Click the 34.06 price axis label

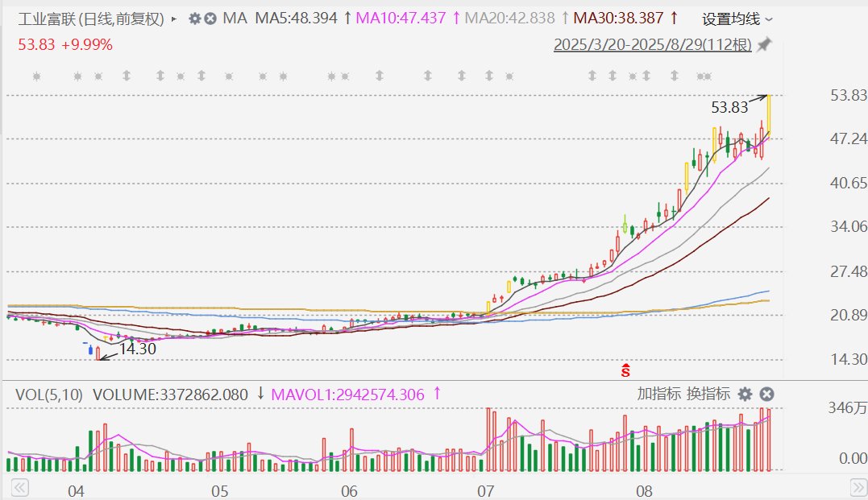[x=848, y=226]
